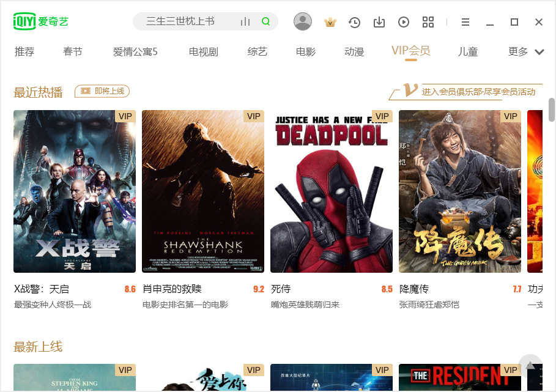
Task: Click the title 肖申克的救赎
Action: pyautogui.click(x=172, y=289)
